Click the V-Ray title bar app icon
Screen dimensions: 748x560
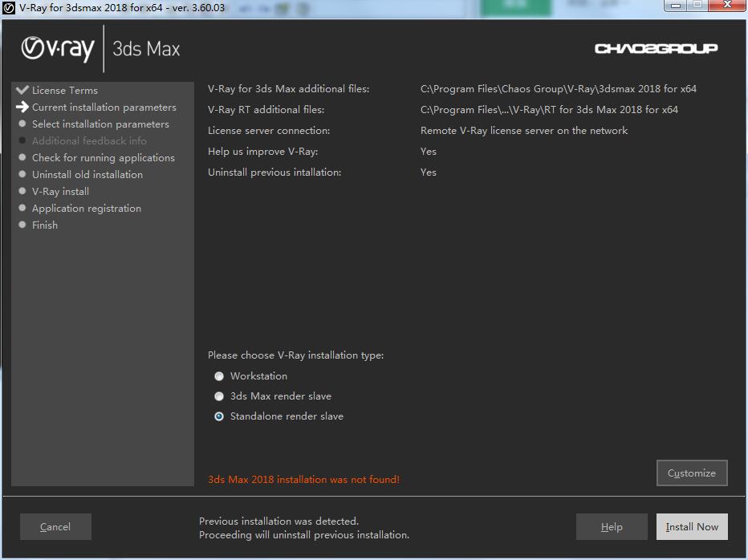9,7
